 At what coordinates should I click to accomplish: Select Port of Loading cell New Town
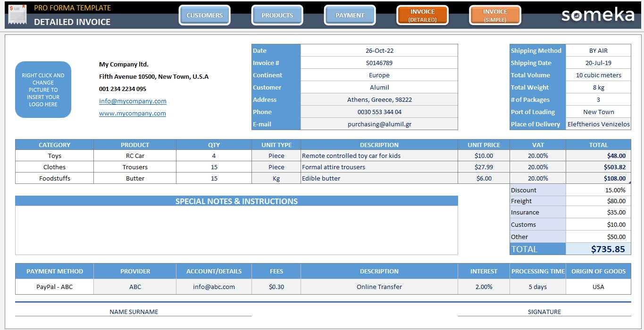click(598, 112)
